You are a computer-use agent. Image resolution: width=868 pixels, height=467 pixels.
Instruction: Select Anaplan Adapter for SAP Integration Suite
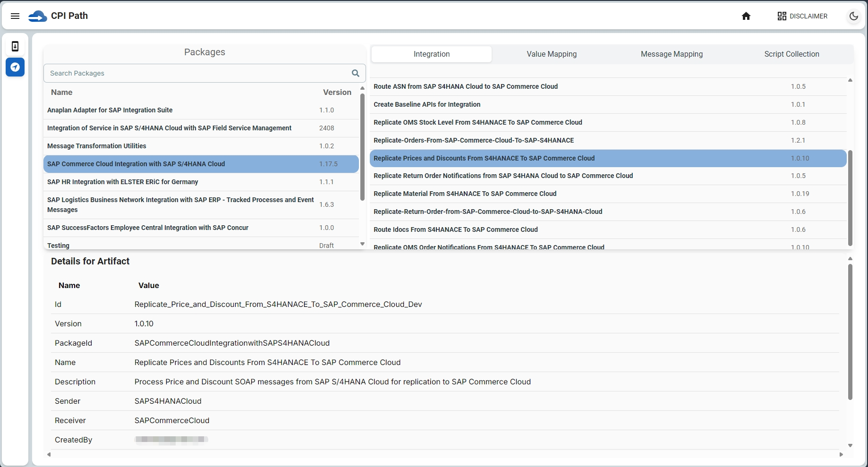tap(201, 110)
